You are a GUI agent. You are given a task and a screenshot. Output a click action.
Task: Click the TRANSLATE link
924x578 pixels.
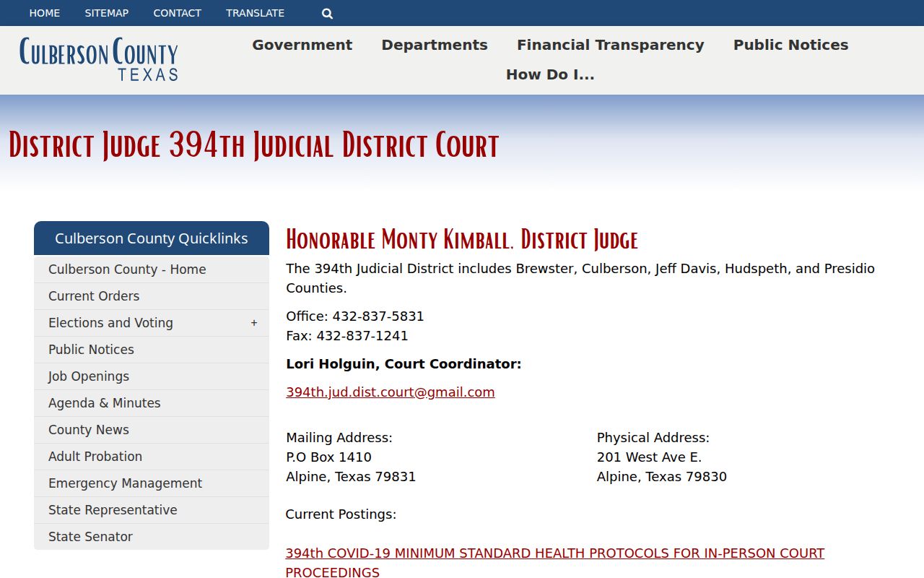tap(256, 13)
